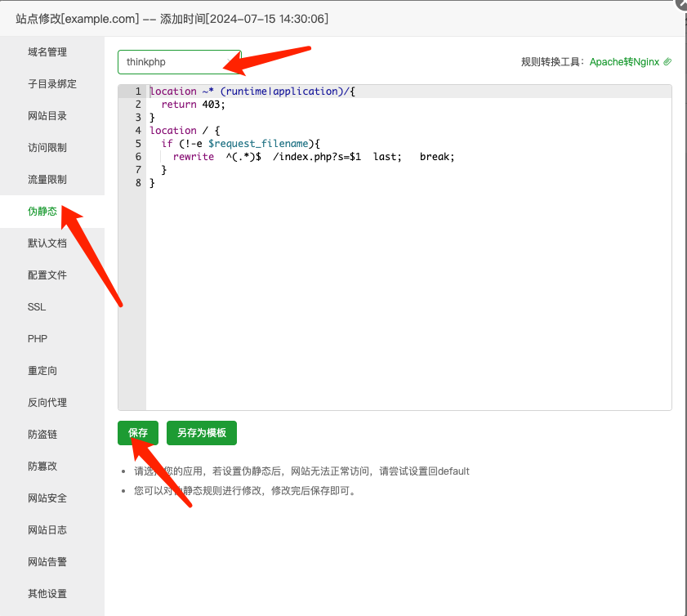Select 网站目录 in the sidebar
The width and height of the screenshot is (687, 616).
click(47, 116)
